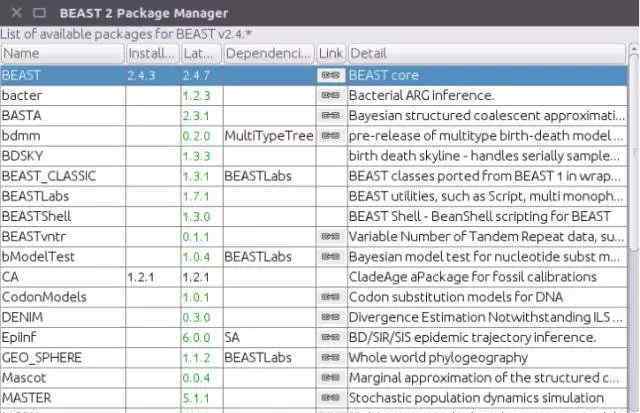640x413 pixels.
Task: Click BEASTLabs dependency in bModelTest row
Action: pos(258,257)
